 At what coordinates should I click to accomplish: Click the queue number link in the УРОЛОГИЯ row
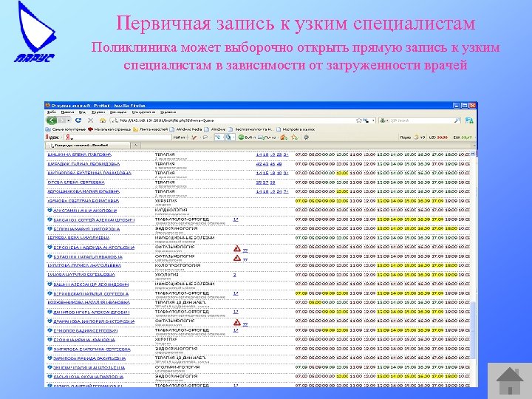[x=234, y=275]
